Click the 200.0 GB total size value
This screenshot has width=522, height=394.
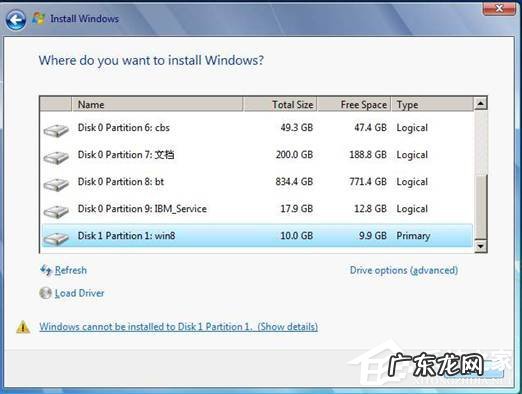coord(294,155)
